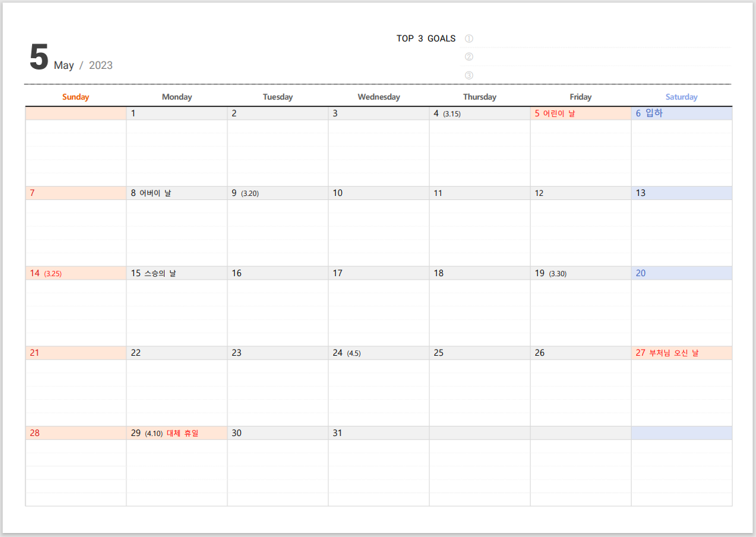Select Saturday date 13

point(682,193)
